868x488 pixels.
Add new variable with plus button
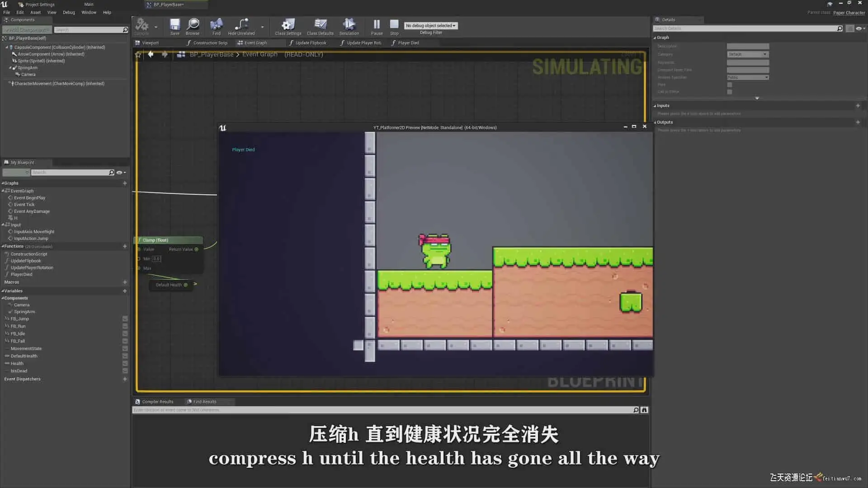point(125,291)
